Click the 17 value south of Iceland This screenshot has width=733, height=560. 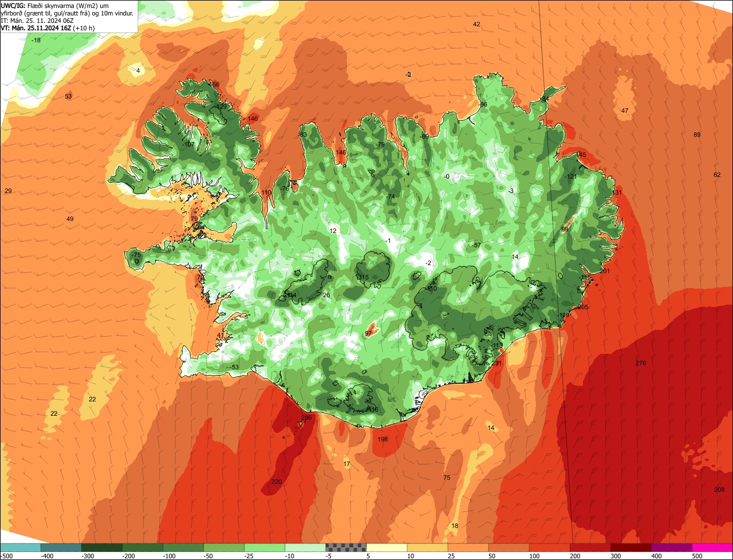tap(346, 464)
